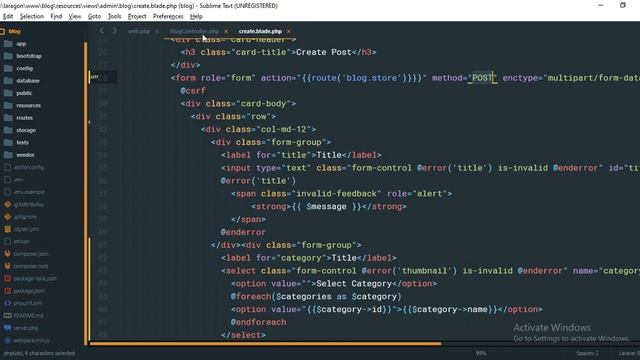640x360 pixels.
Task: Click the .gitattributes git icon
Action: coord(7,204)
